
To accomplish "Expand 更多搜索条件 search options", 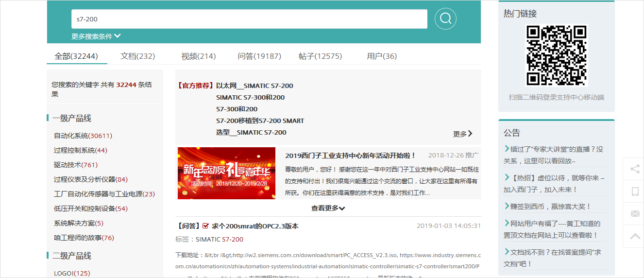I will 96,36.
